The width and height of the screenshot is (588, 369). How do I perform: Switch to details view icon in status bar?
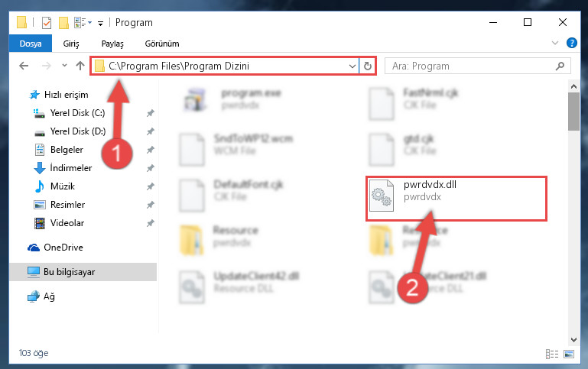[551, 354]
